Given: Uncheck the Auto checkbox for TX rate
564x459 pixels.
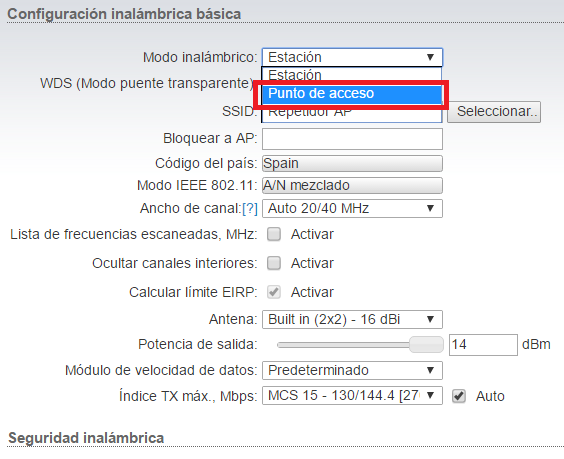Looking at the screenshot, I should (459, 396).
